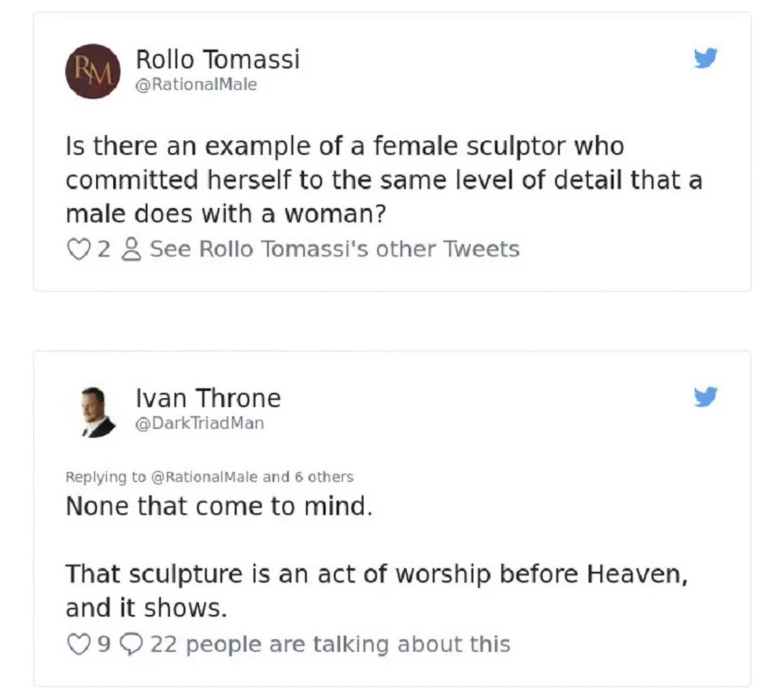This screenshot has height=696, width=784.
Task: Click the speech bubble icon on Ivan's reply
Action: pyautogui.click(x=131, y=644)
